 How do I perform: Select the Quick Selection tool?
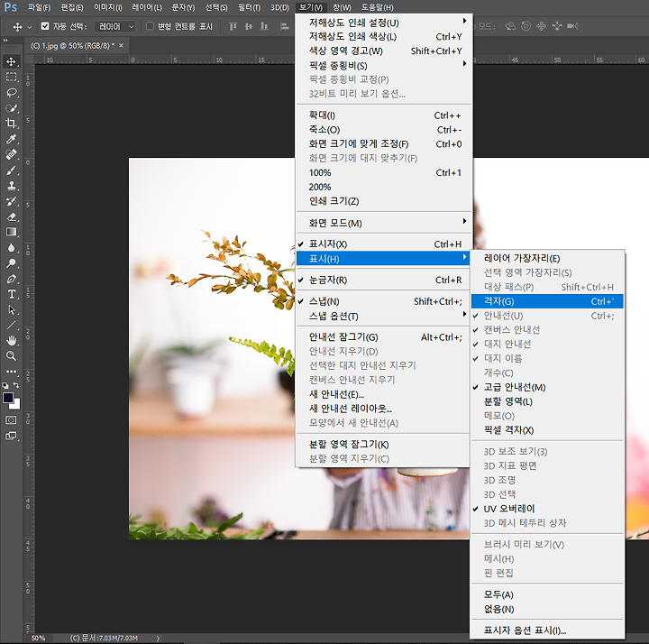tap(11, 108)
